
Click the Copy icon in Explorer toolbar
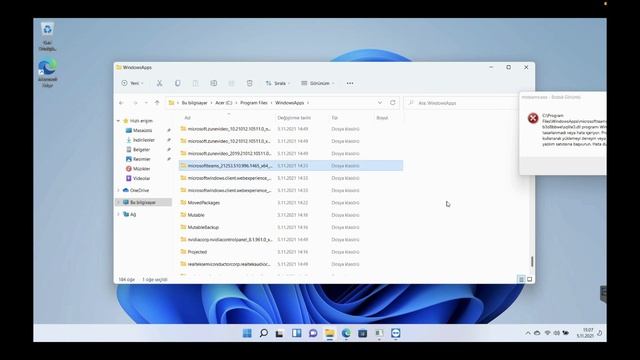click(178, 83)
